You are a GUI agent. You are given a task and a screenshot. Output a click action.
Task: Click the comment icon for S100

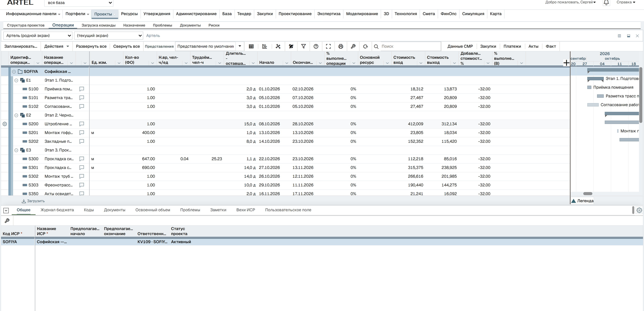[x=82, y=89]
